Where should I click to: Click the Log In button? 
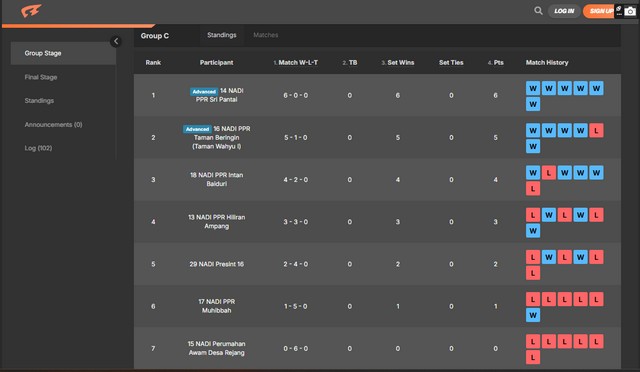click(x=564, y=11)
